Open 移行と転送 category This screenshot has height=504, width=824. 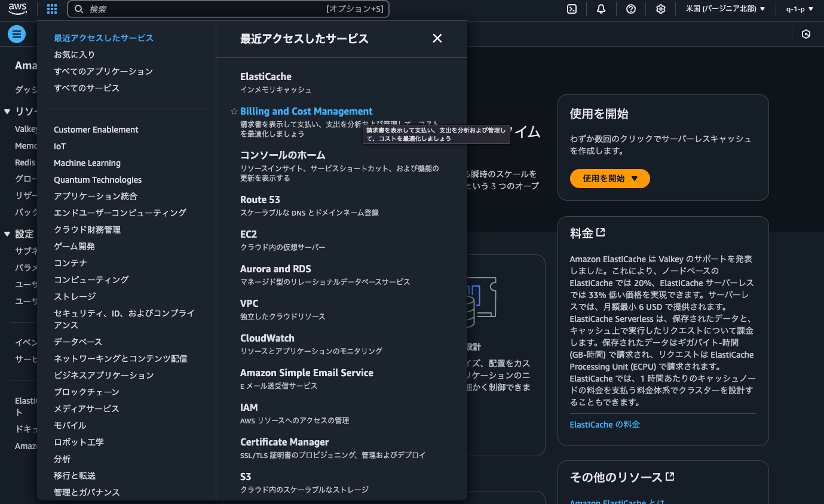pos(75,476)
